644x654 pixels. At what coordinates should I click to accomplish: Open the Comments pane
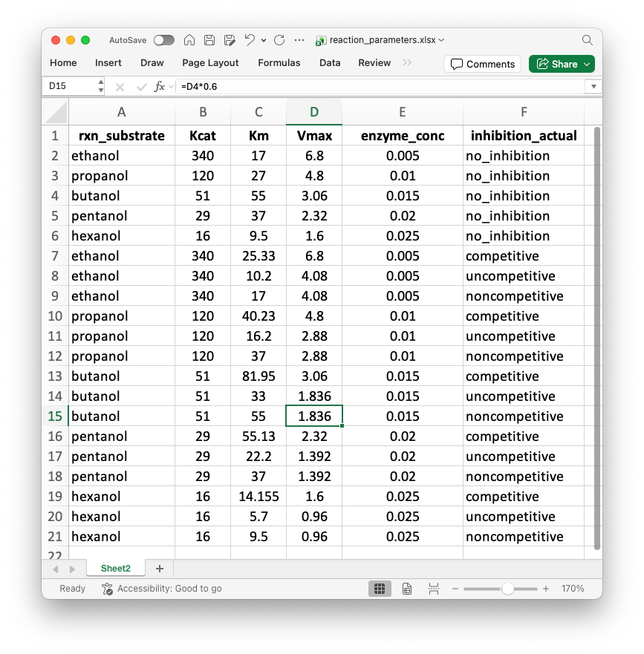(x=482, y=64)
